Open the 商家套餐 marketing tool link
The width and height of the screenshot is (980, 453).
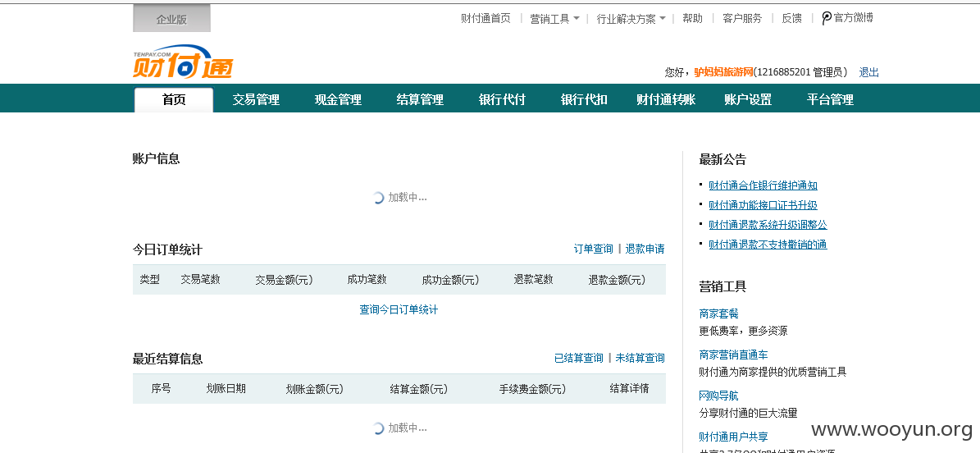(x=718, y=313)
